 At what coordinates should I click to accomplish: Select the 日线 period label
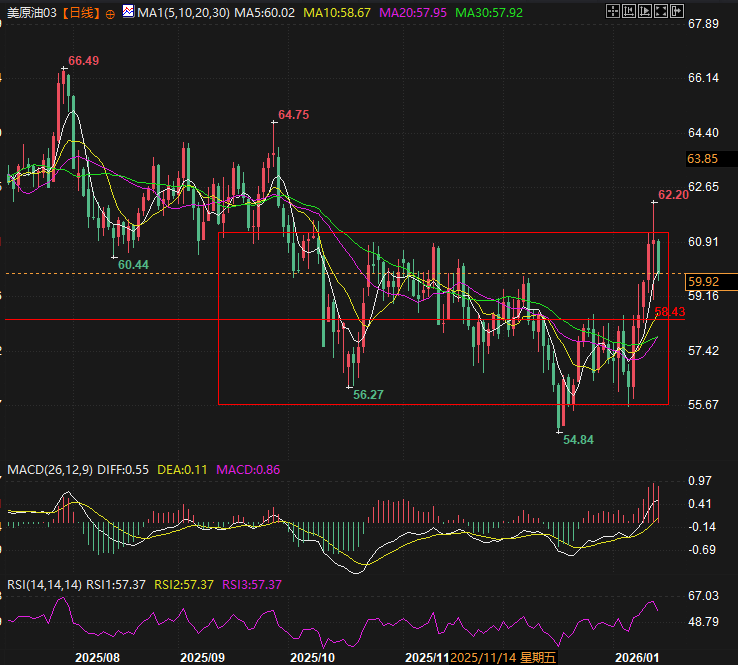[81, 13]
